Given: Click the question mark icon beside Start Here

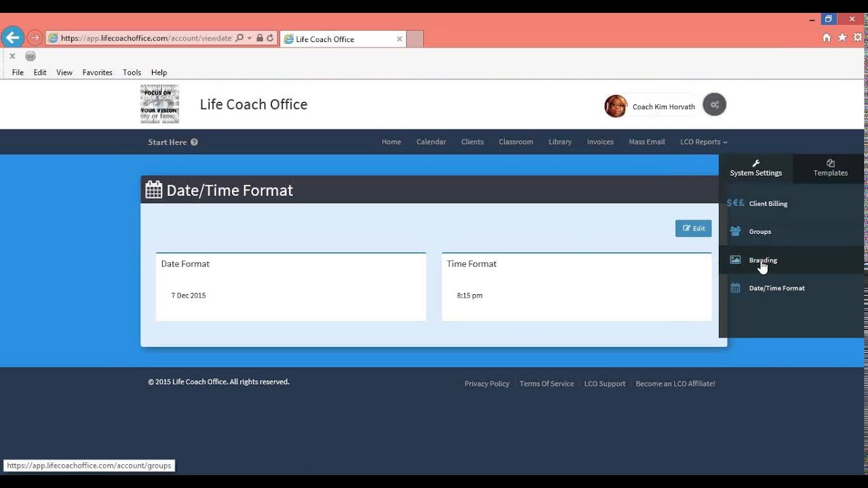Looking at the screenshot, I should click(194, 142).
